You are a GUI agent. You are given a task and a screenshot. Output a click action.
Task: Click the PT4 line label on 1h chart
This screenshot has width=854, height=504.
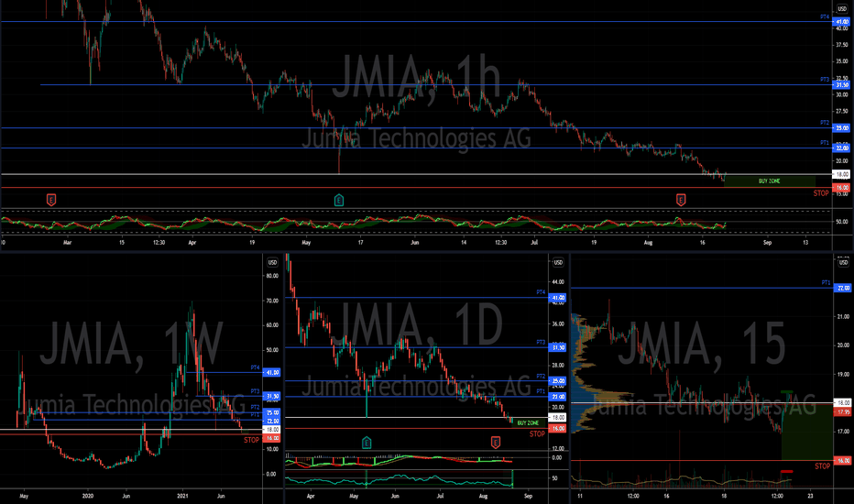click(825, 17)
